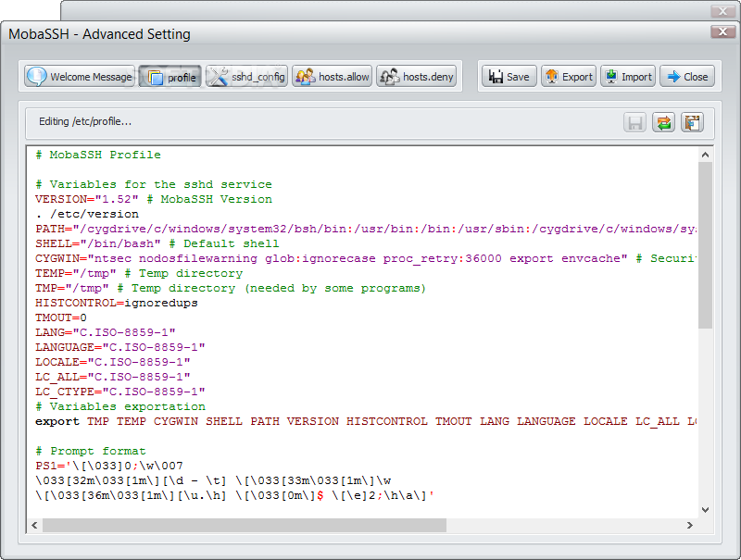The height and width of the screenshot is (560, 741).
Task: Click the Import button
Action: coord(628,77)
